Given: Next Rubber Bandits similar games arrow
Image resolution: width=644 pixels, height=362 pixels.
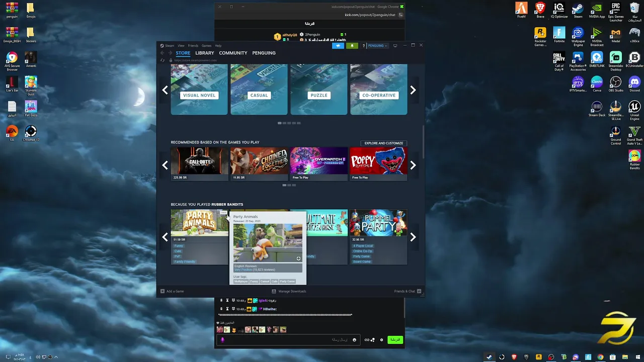Looking at the screenshot, I should (413, 237).
